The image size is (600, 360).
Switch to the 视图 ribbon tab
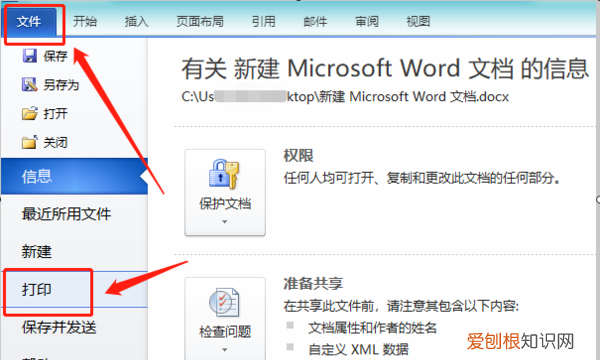[x=418, y=21]
